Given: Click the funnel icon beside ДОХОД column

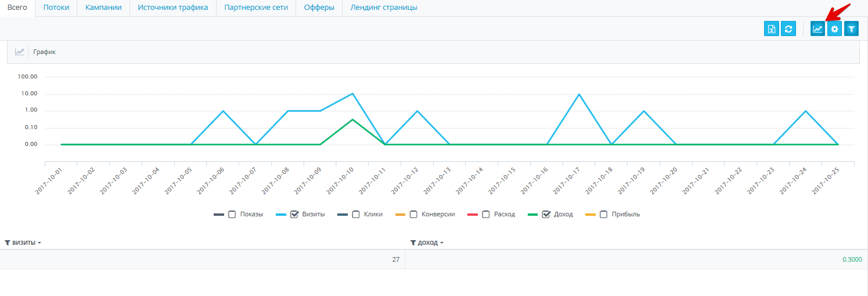Looking at the screenshot, I should click(x=413, y=242).
